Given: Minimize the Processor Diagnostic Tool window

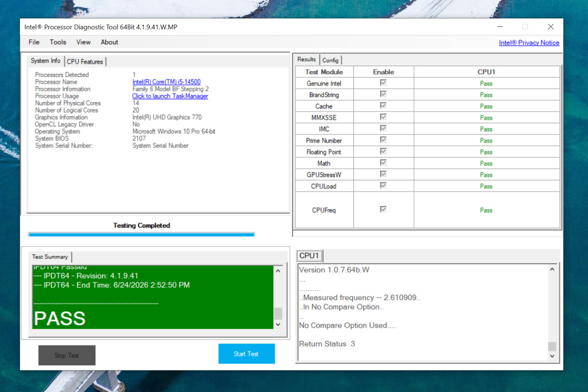Looking at the screenshot, I should coord(500,27).
